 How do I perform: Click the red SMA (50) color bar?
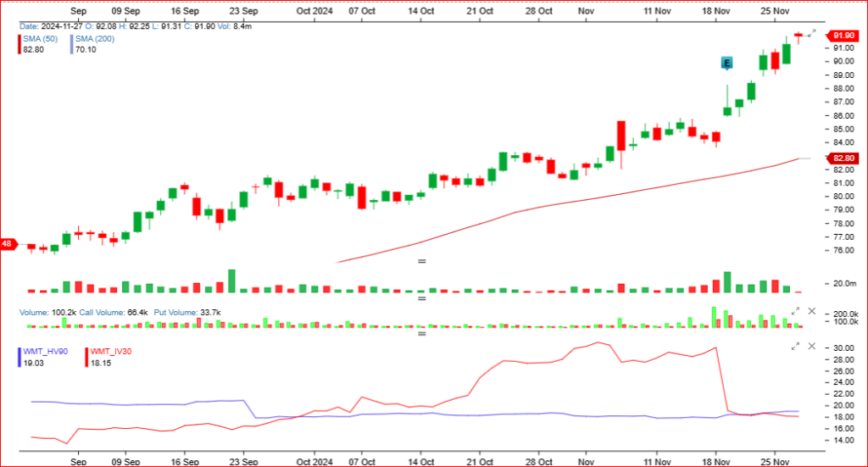(19, 44)
